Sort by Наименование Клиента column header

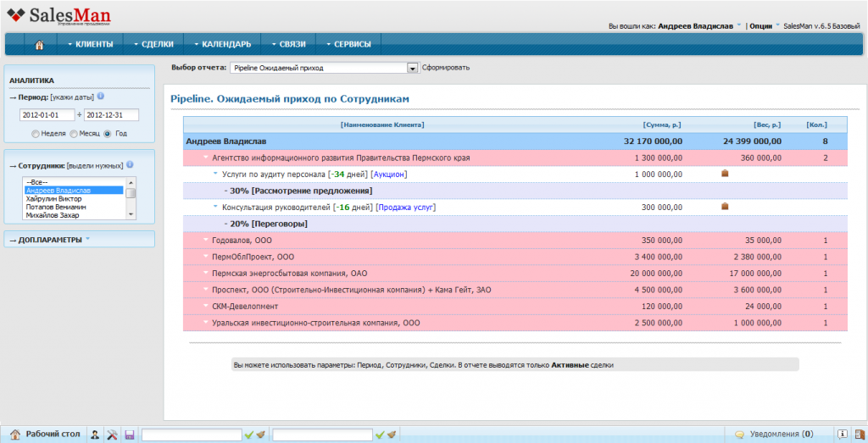[x=382, y=125]
